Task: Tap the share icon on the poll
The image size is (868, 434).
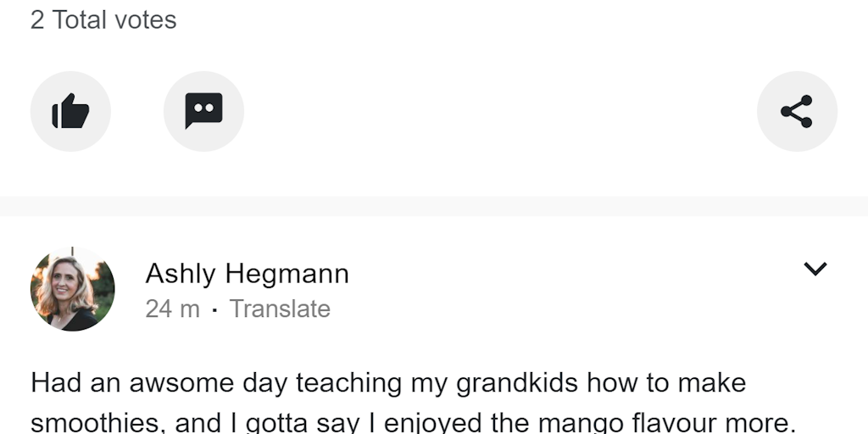Action: coord(797,111)
